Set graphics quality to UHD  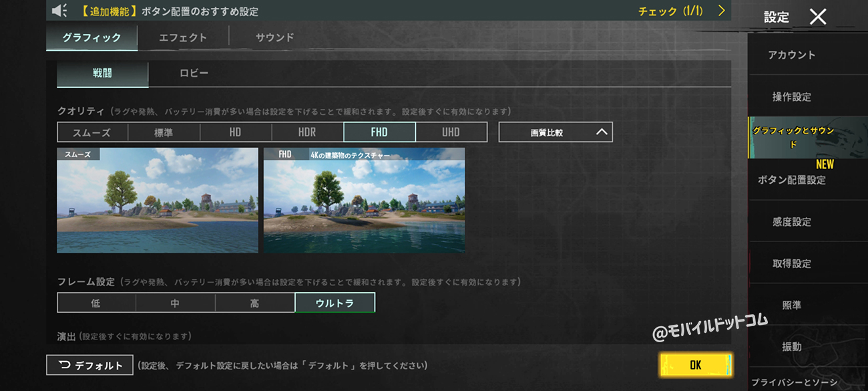coord(451,132)
